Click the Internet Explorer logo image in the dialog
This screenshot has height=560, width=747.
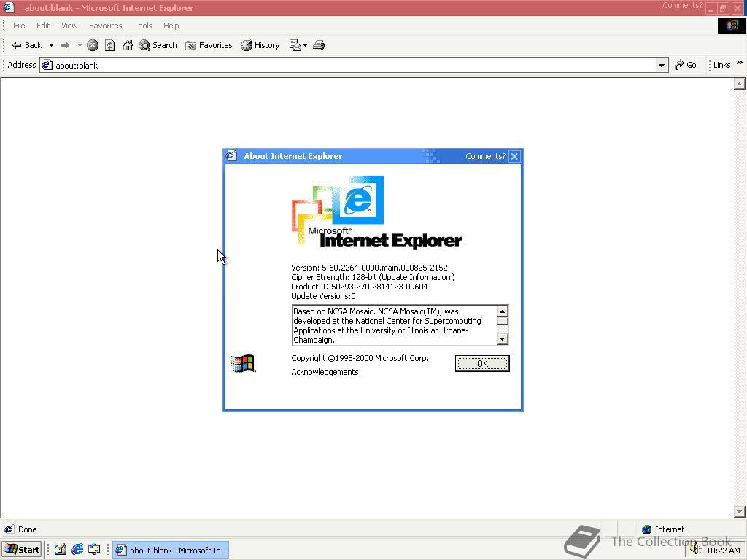[376, 212]
